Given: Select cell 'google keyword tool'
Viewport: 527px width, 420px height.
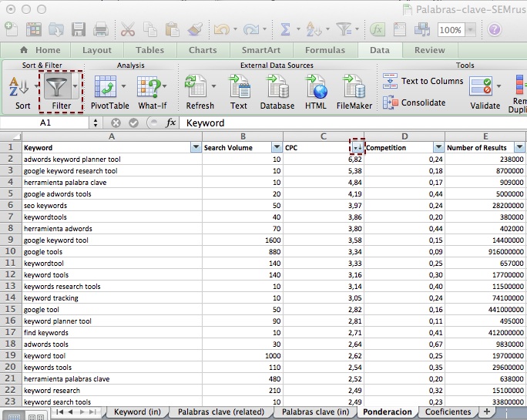Looking at the screenshot, I should [x=112, y=240].
